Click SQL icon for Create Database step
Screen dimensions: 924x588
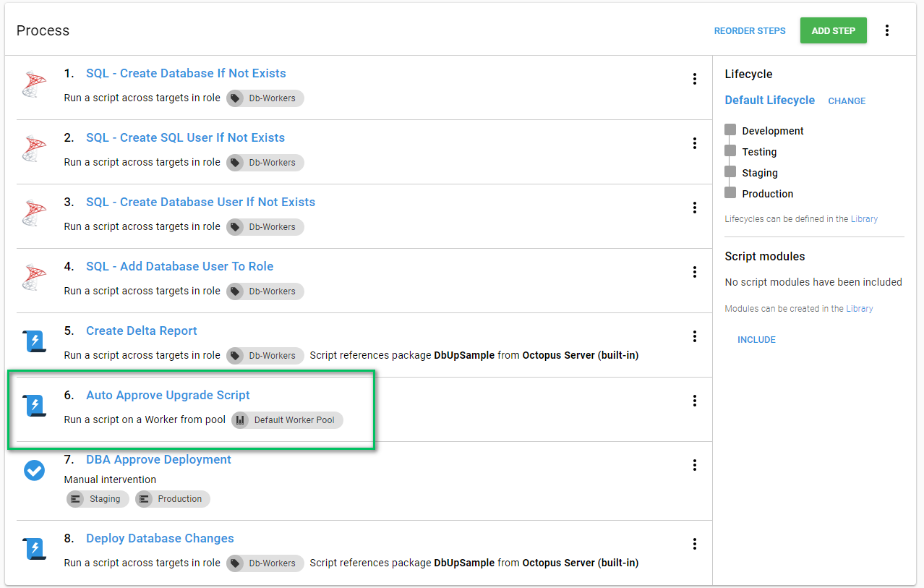coord(34,85)
